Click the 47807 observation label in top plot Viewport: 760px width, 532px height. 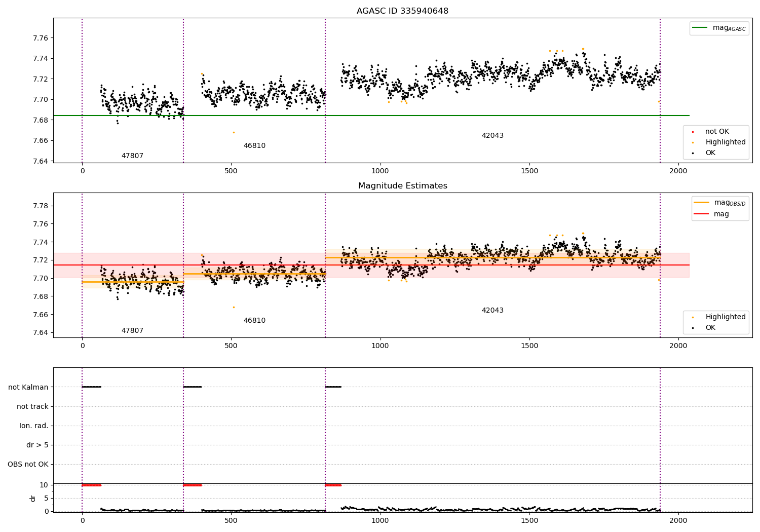132,156
